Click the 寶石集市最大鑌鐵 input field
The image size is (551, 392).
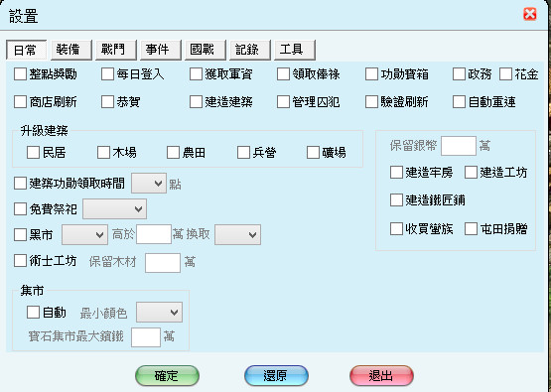(146, 337)
